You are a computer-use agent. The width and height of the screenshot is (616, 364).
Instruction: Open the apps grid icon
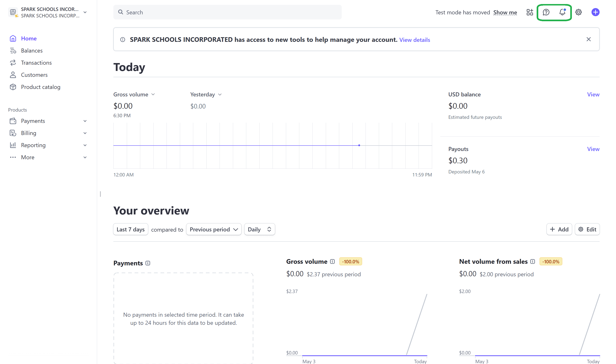(530, 12)
